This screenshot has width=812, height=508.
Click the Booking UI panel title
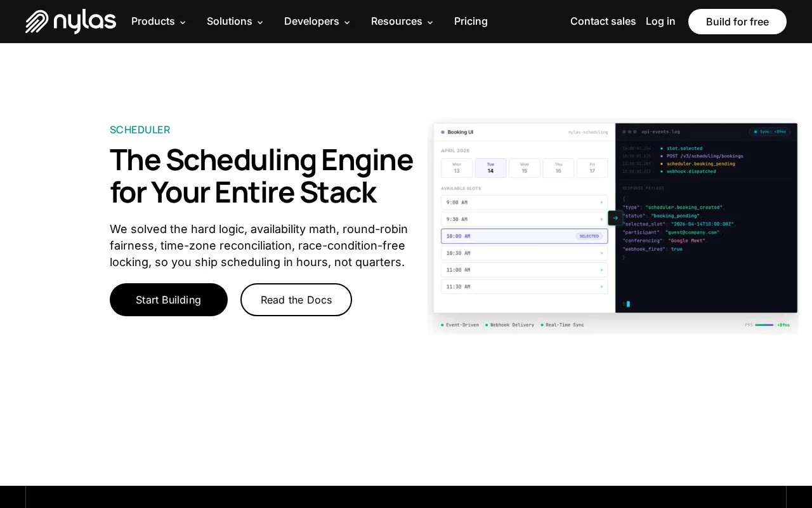[460, 132]
